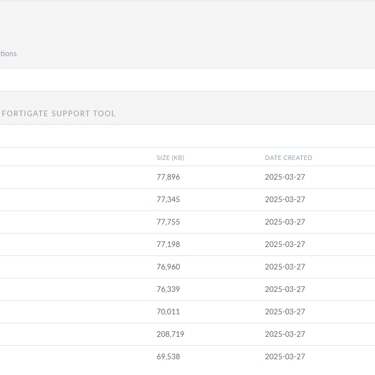Open the FortiGate Support Tool tab
The height and width of the screenshot is (375, 375).
(x=59, y=113)
